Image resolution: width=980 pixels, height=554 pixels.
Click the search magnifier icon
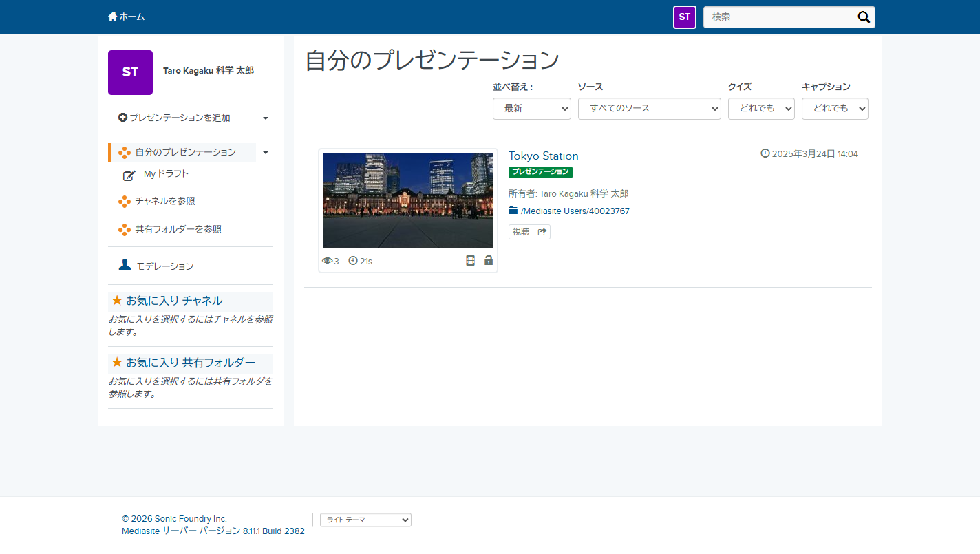(x=864, y=17)
